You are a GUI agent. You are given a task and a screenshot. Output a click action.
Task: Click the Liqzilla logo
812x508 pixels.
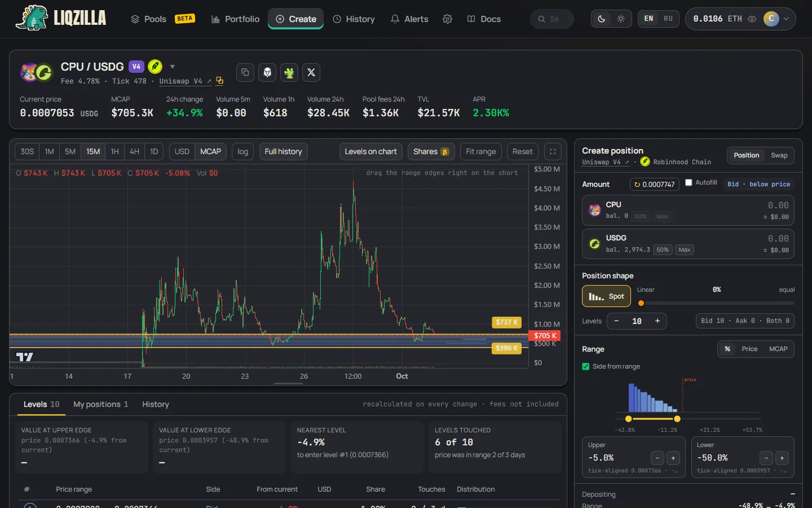[61, 18]
